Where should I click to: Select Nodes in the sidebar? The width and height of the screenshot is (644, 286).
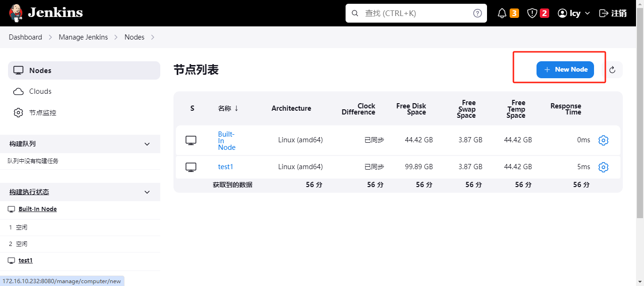tap(40, 70)
